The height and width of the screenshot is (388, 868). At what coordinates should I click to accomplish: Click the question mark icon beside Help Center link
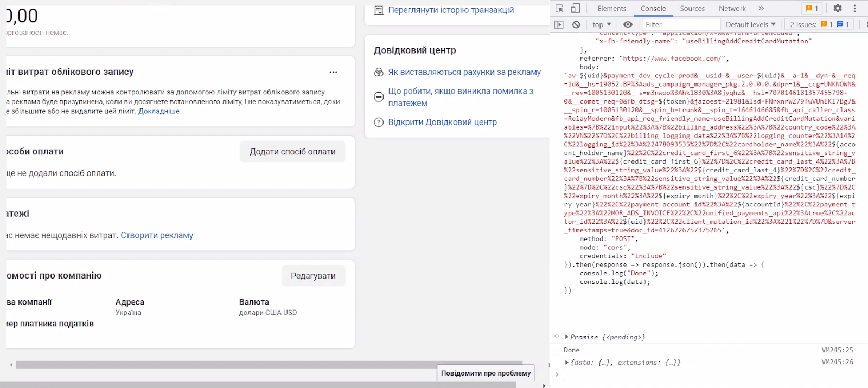pyautogui.click(x=379, y=122)
